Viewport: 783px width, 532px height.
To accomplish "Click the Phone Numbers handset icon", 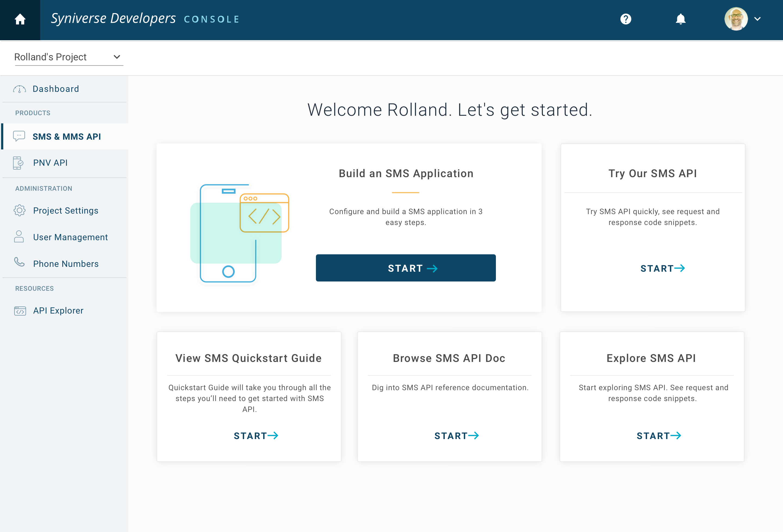I will (19, 262).
